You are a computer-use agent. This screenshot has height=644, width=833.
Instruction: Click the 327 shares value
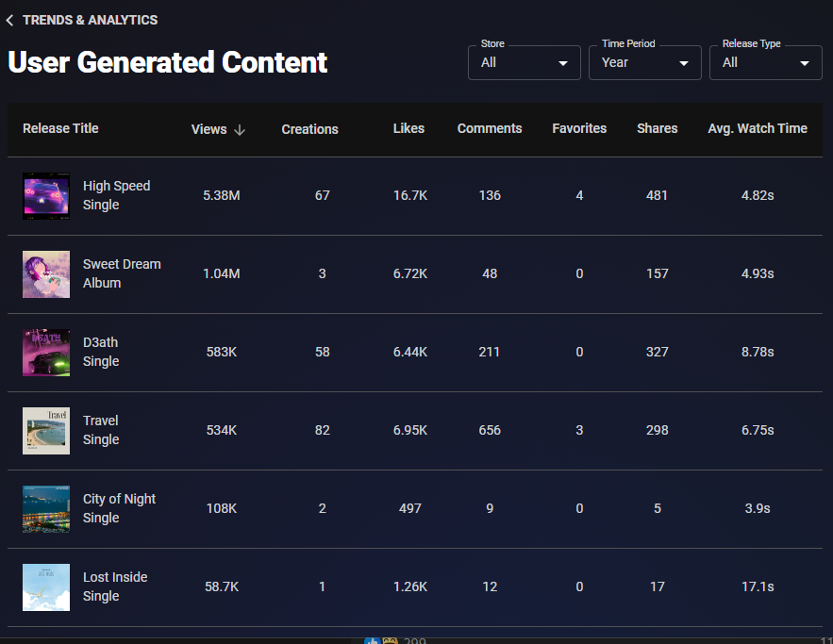658,352
